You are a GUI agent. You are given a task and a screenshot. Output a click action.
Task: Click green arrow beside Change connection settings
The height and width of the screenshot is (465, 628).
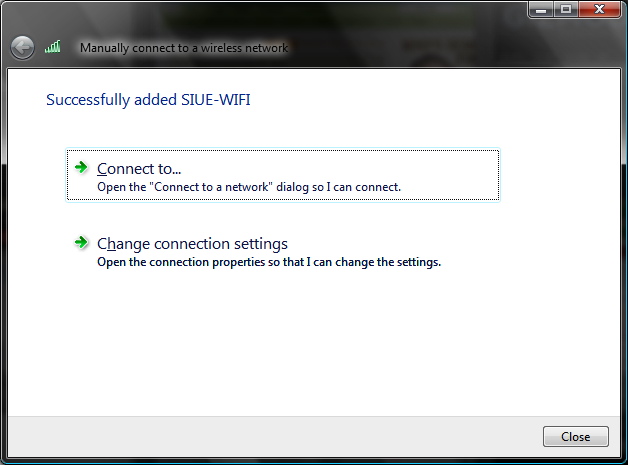(x=81, y=242)
